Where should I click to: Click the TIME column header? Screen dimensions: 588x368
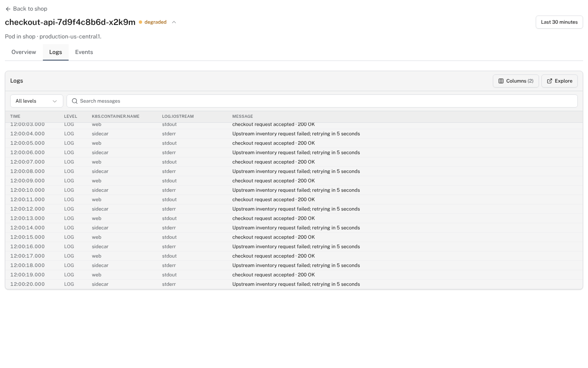point(15,117)
